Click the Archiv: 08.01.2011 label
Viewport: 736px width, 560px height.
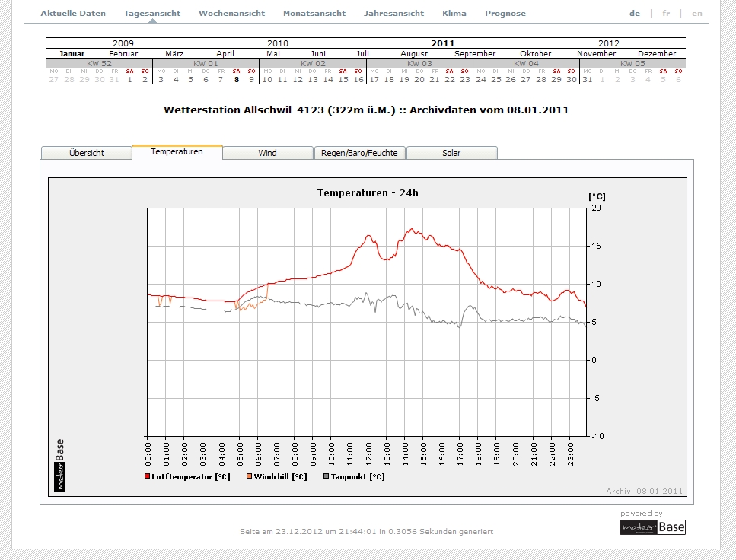[x=644, y=491]
